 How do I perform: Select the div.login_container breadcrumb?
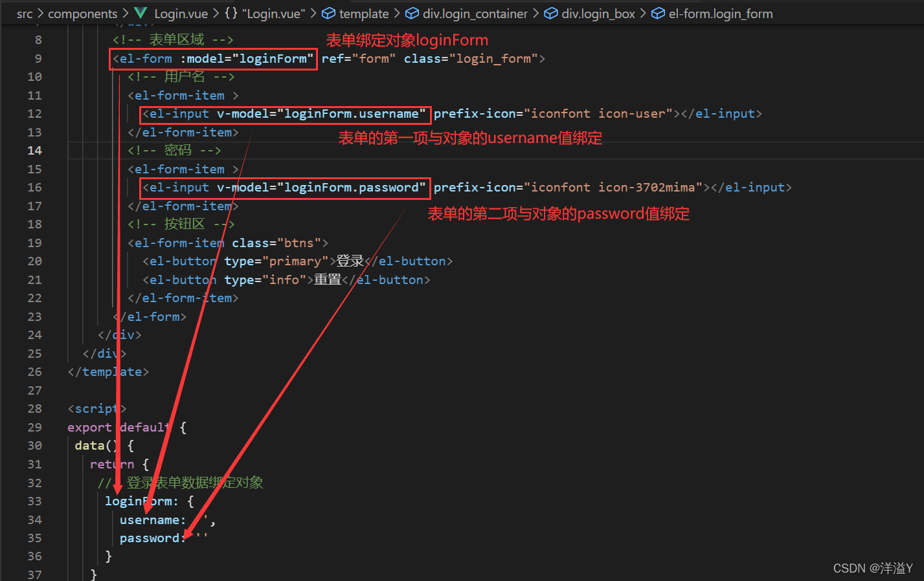475,14
